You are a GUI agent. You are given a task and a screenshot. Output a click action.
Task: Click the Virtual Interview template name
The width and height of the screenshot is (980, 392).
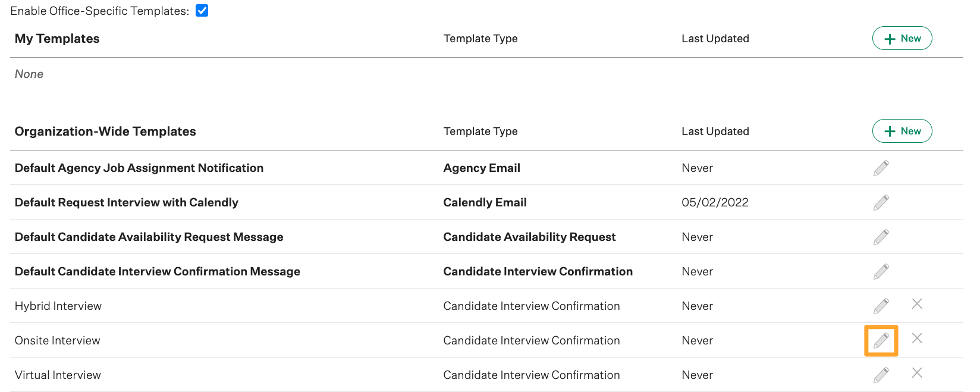coord(58,375)
